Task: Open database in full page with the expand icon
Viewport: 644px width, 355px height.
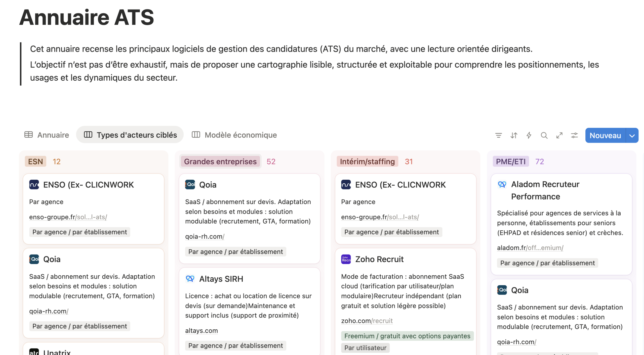Action: [559, 135]
